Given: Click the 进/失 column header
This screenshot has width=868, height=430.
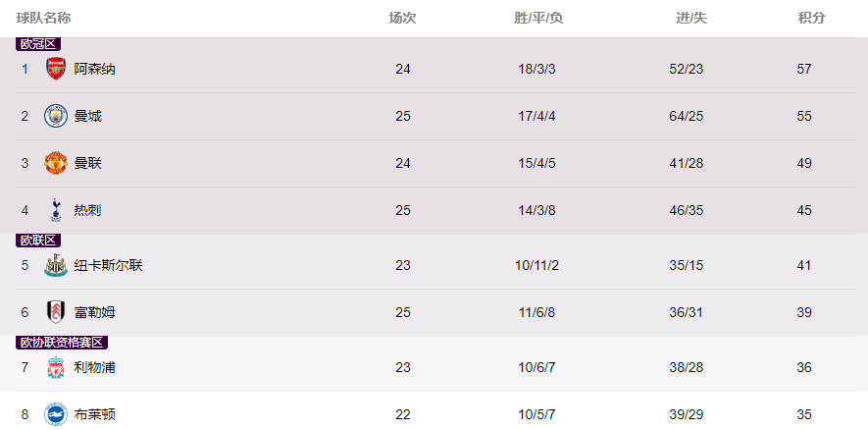Looking at the screenshot, I should pyautogui.click(x=691, y=19).
